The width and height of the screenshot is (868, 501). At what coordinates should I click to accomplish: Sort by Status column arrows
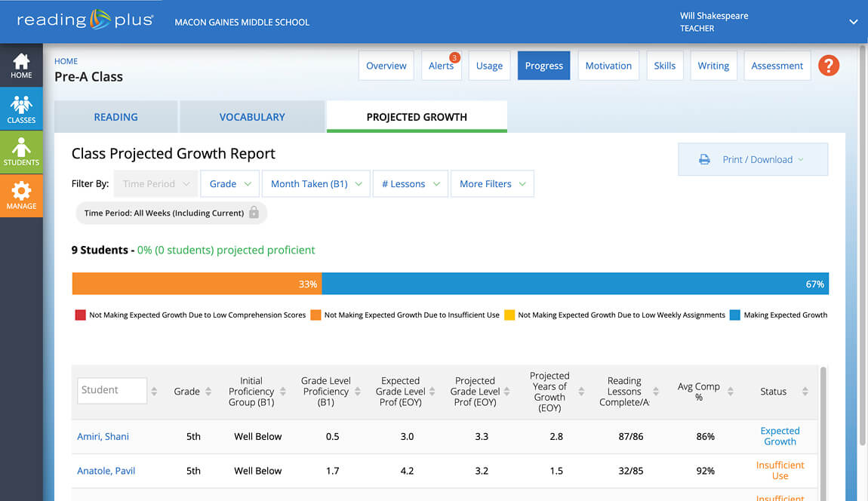[x=805, y=392]
